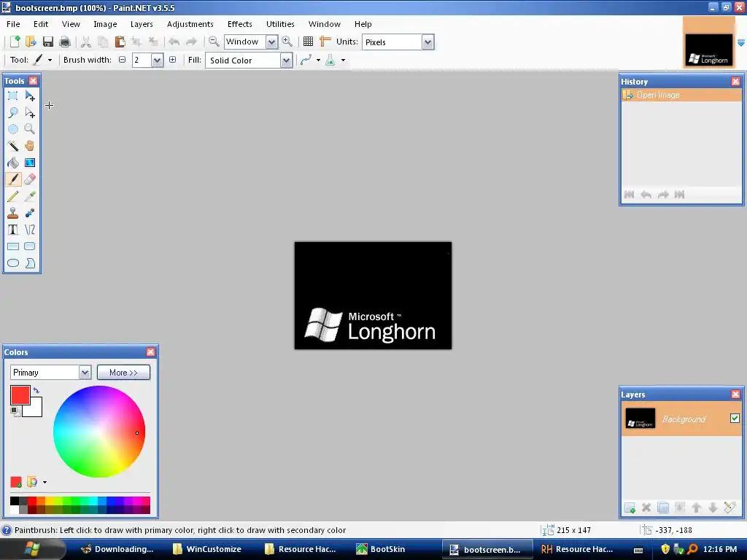The width and height of the screenshot is (747, 560).
Task: Increase brush width with plus button
Action: pos(172,60)
